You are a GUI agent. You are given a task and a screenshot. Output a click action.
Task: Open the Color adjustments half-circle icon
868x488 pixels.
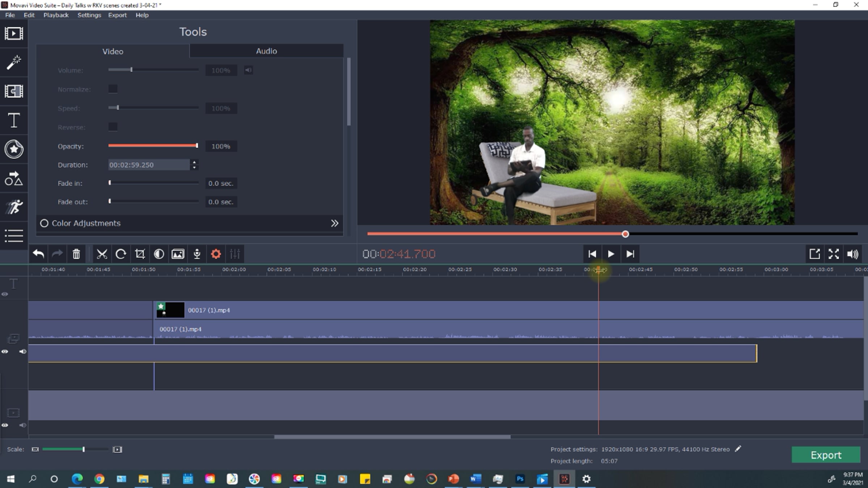point(159,254)
